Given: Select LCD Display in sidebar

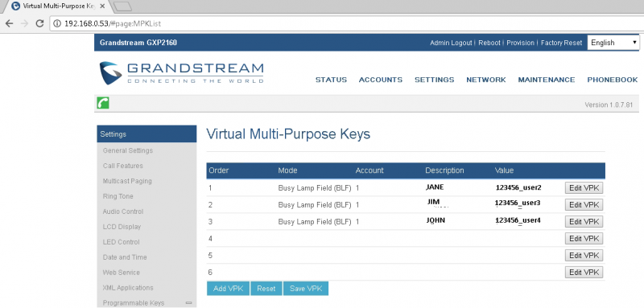Looking at the screenshot, I should coord(122,227).
